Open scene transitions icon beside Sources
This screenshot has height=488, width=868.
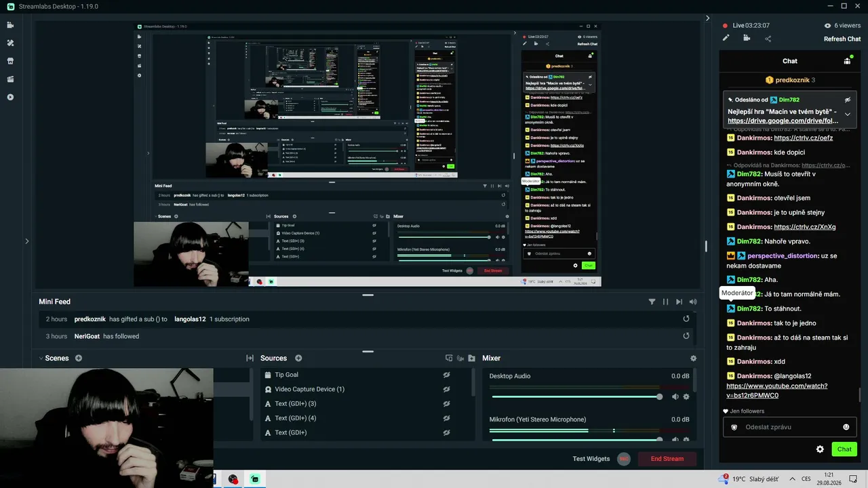(x=250, y=358)
